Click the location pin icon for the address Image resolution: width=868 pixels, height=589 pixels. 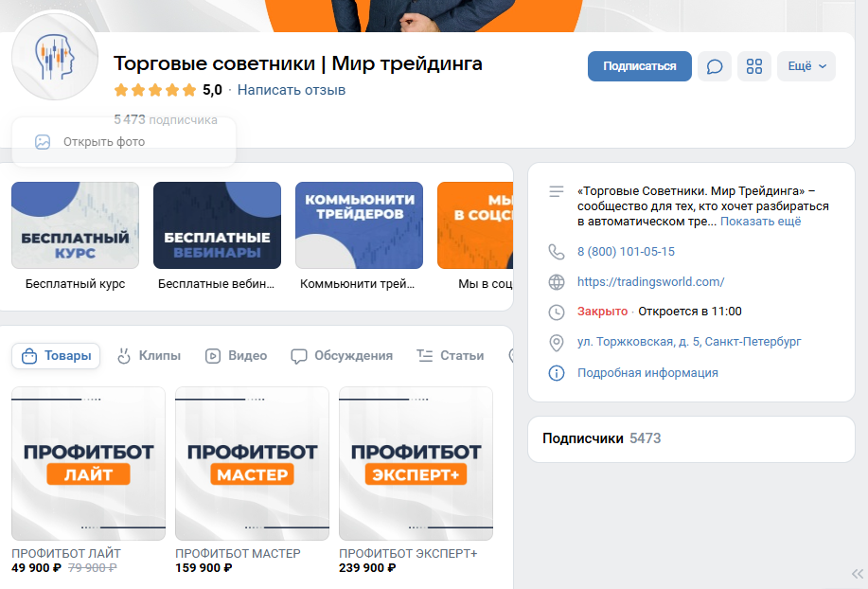557,343
